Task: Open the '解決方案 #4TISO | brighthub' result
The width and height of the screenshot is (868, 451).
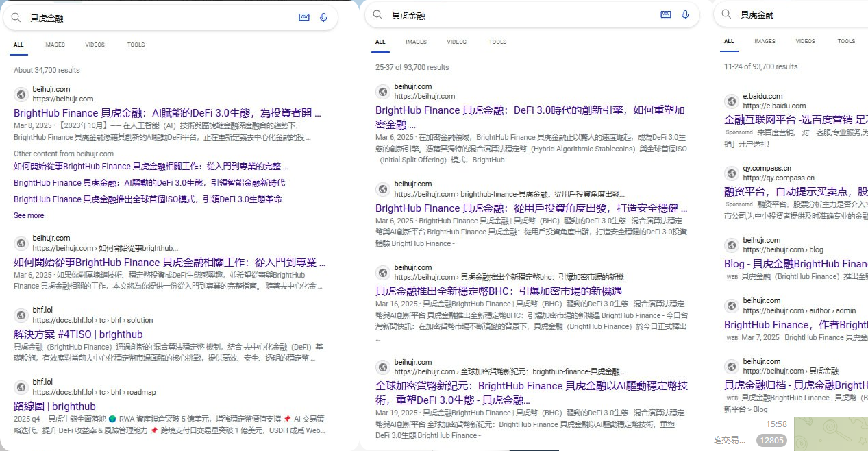Action: click(78, 334)
